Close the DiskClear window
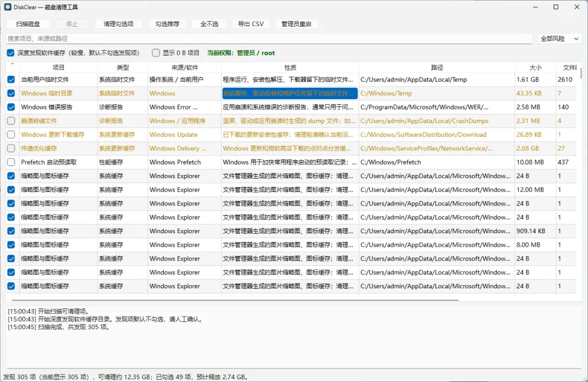The width and height of the screenshot is (588, 382). click(577, 7)
